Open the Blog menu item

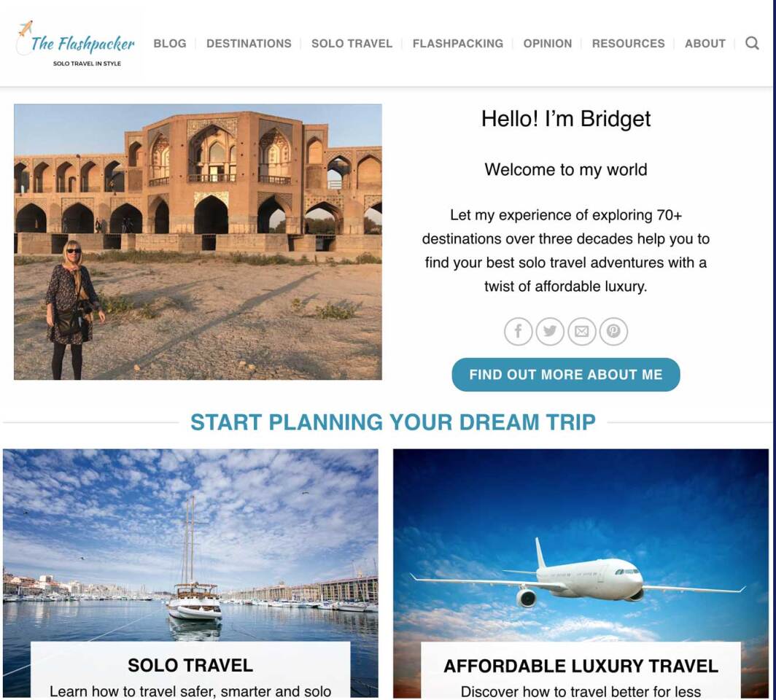(x=170, y=44)
